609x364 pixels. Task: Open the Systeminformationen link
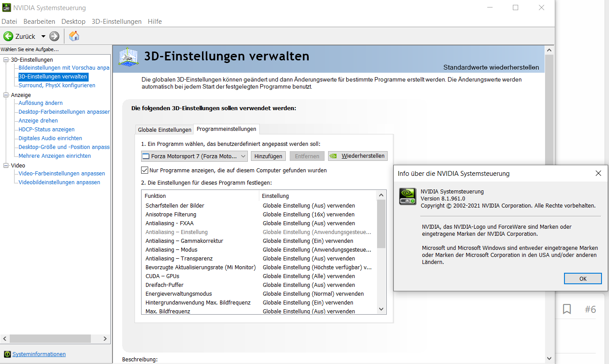coord(39,354)
